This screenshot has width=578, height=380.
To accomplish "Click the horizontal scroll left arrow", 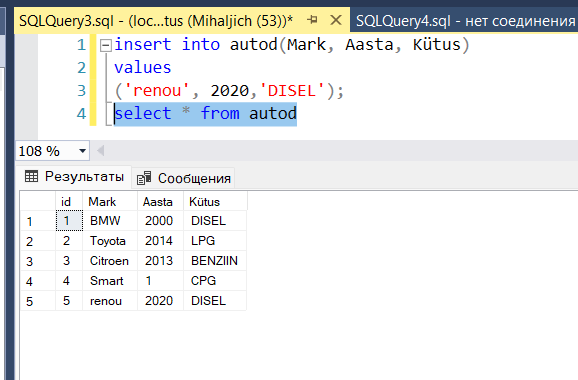I will tap(100, 150).
